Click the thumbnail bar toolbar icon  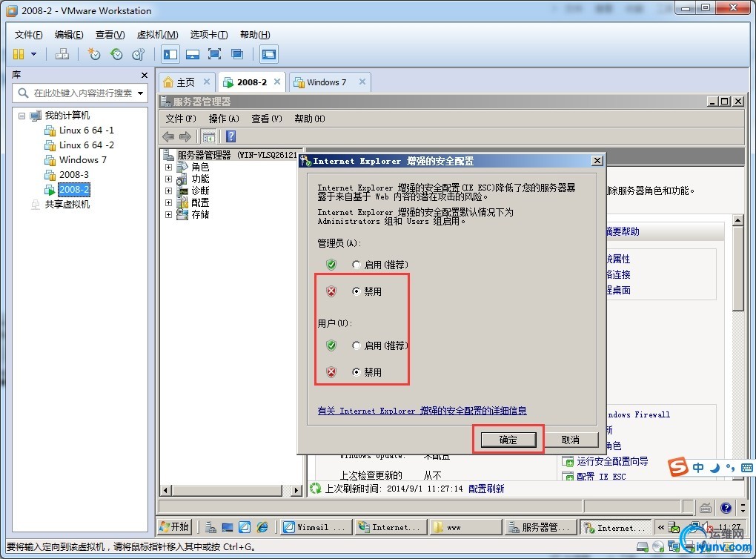click(193, 54)
